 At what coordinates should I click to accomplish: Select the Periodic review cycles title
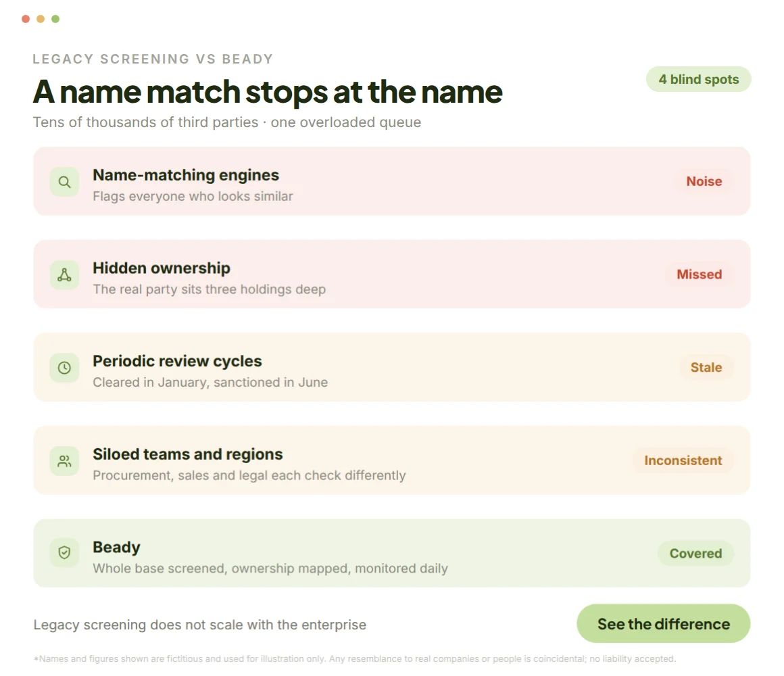click(178, 361)
